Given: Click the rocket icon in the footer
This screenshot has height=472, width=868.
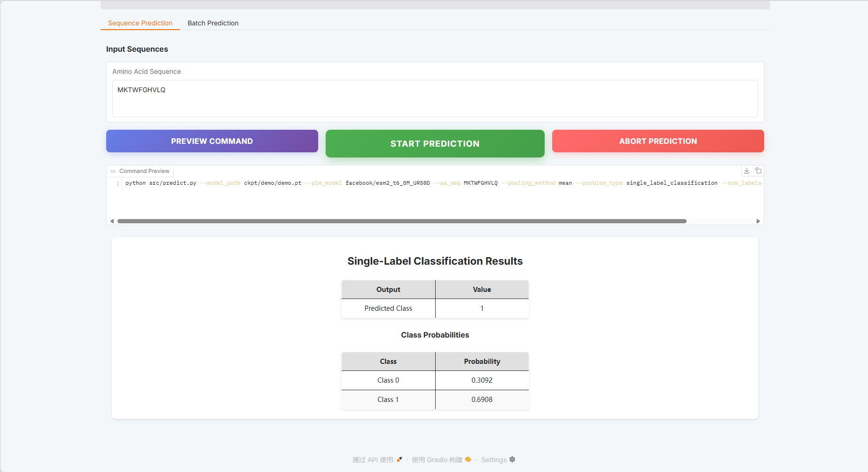Looking at the screenshot, I should (x=399, y=459).
